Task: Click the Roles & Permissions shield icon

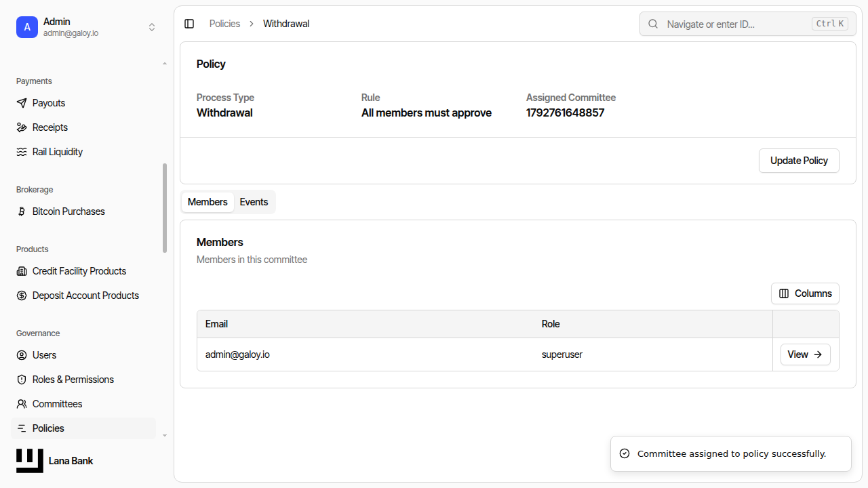Action: pyautogui.click(x=22, y=380)
